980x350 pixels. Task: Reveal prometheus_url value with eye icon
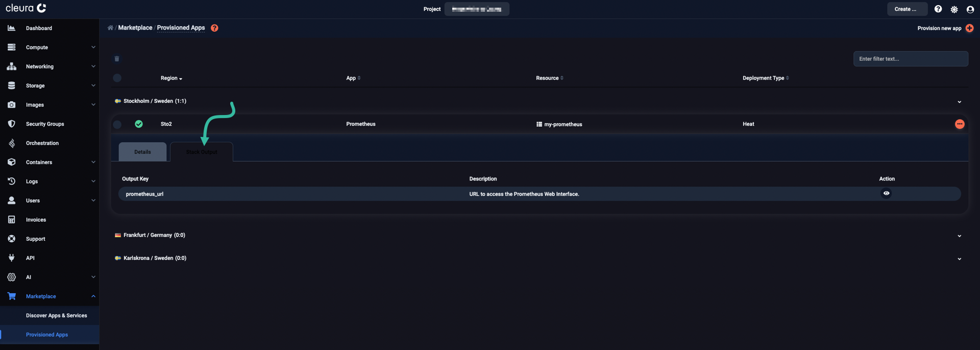click(x=886, y=193)
